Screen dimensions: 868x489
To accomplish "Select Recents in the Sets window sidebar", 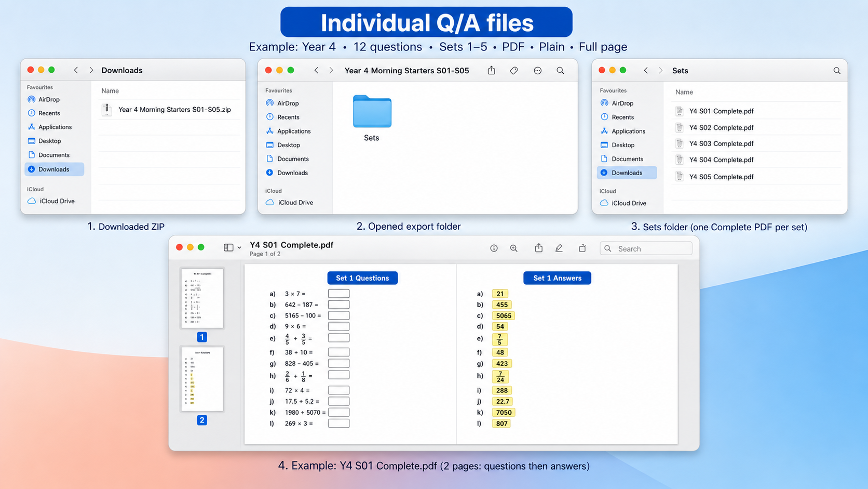I will click(617, 117).
